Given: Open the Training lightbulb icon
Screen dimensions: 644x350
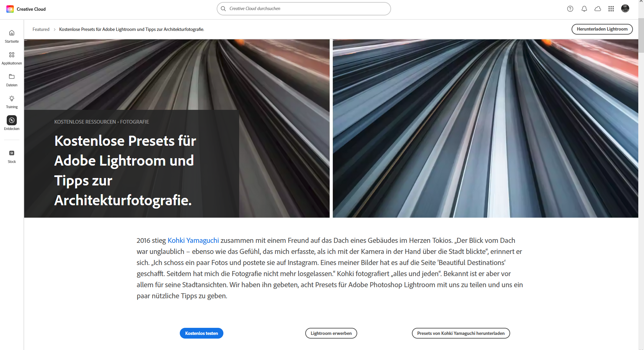Looking at the screenshot, I should [x=12, y=99].
